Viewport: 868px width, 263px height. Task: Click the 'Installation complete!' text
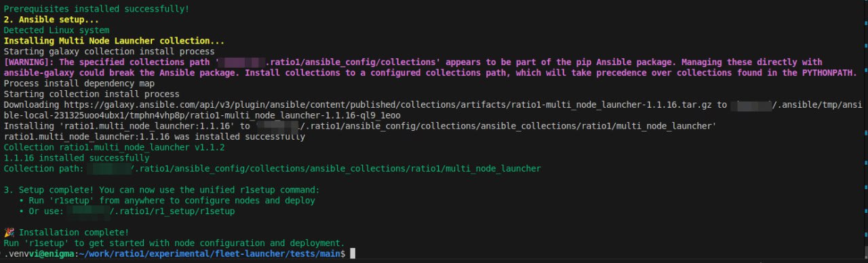tap(74, 232)
